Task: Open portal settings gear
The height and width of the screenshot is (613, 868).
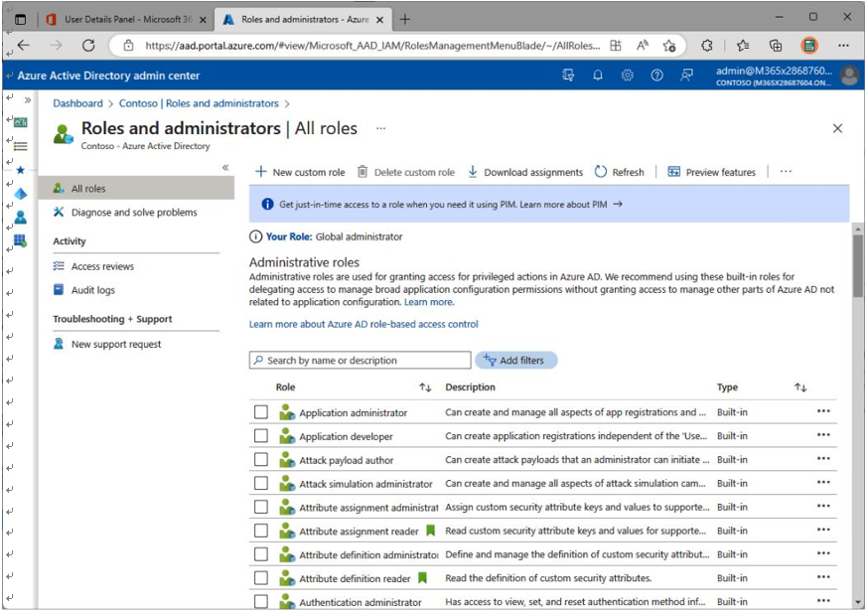Action: point(628,75)
